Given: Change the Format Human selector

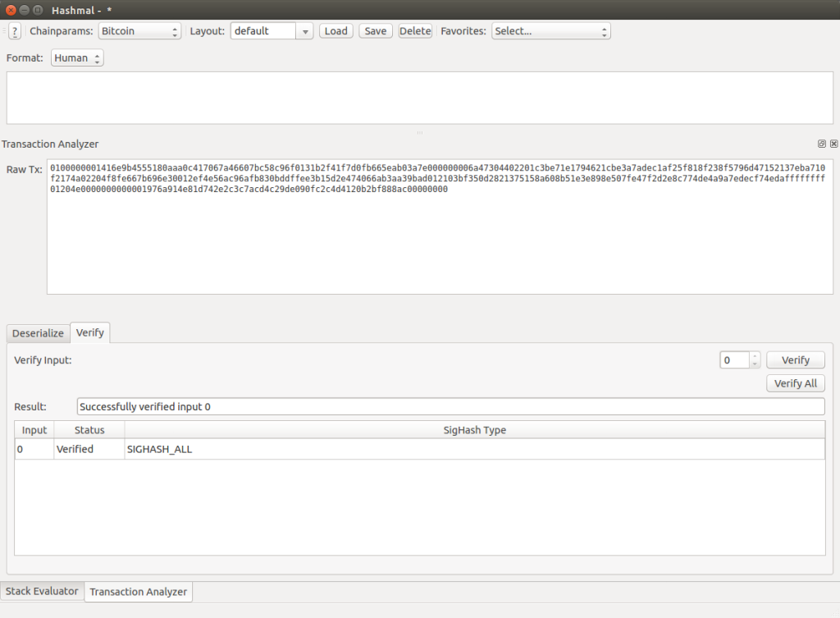Looking at the screenshot, I should point(77,58).
